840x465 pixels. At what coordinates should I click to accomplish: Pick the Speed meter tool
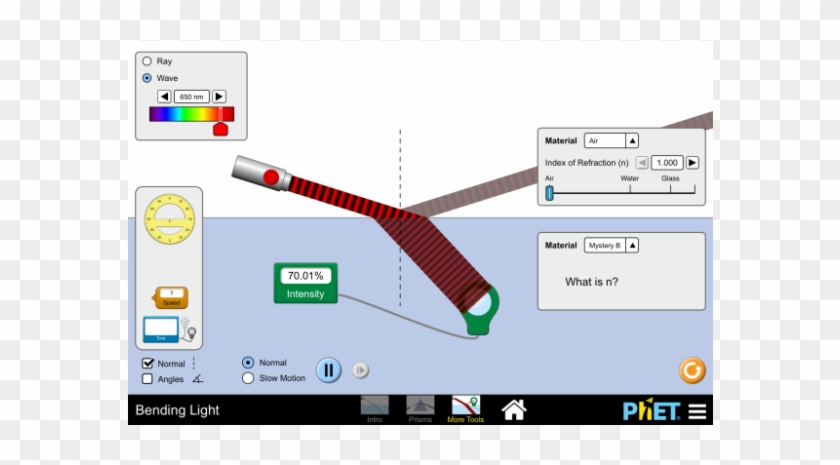point(170,298)
